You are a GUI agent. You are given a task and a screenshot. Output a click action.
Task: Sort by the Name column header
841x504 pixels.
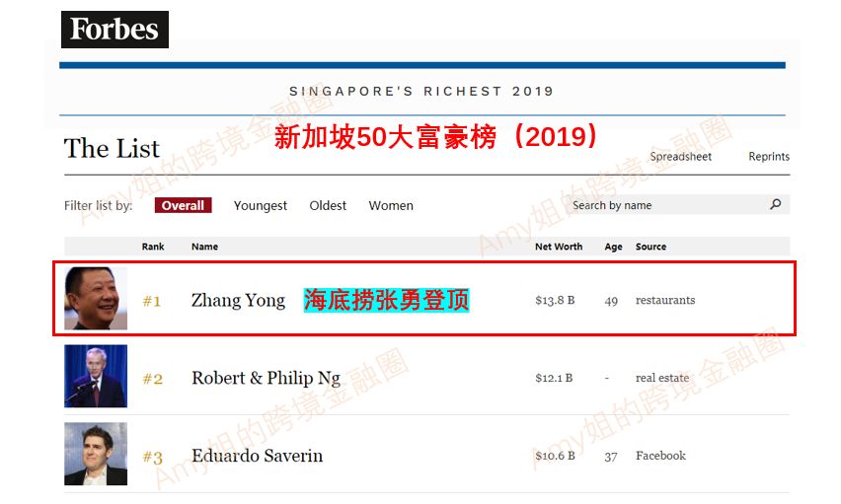[205, 247]
